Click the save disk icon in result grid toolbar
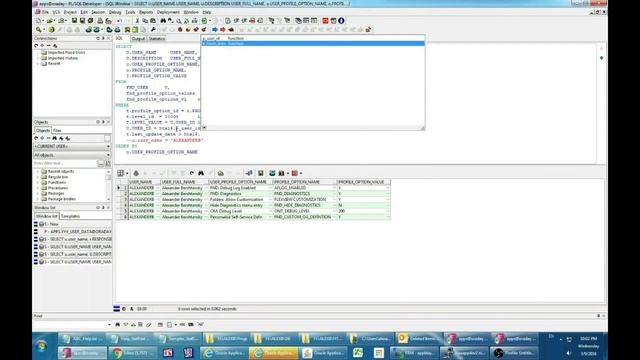Viewport: 640px width, 360px height. pos(260,173)
